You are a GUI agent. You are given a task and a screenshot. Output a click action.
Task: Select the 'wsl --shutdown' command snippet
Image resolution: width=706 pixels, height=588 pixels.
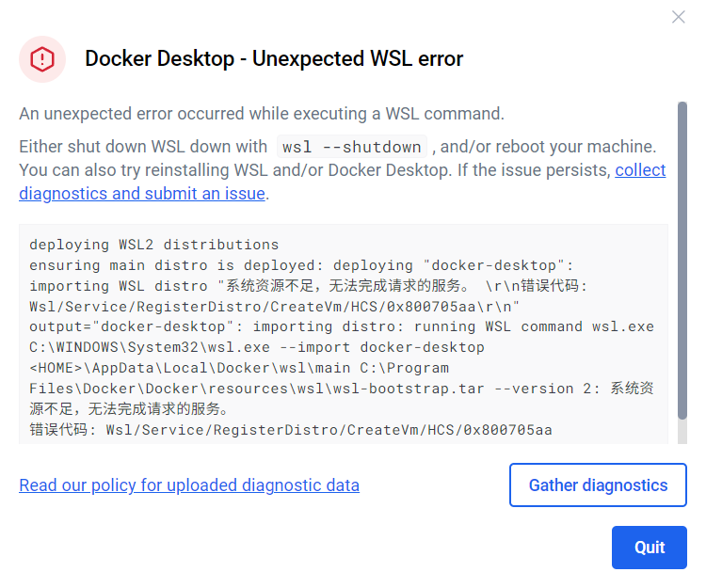click(352, 147)
